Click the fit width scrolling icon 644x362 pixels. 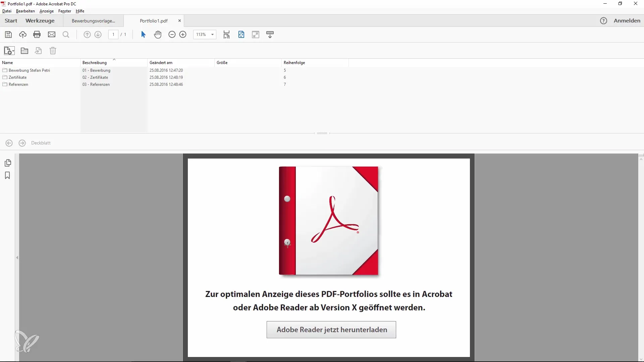227,35
